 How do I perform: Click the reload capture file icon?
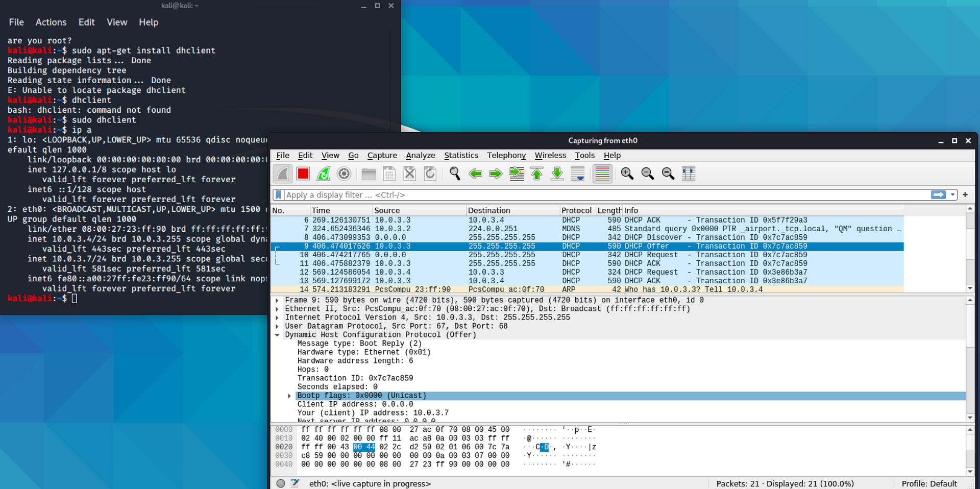coord(430,174)
